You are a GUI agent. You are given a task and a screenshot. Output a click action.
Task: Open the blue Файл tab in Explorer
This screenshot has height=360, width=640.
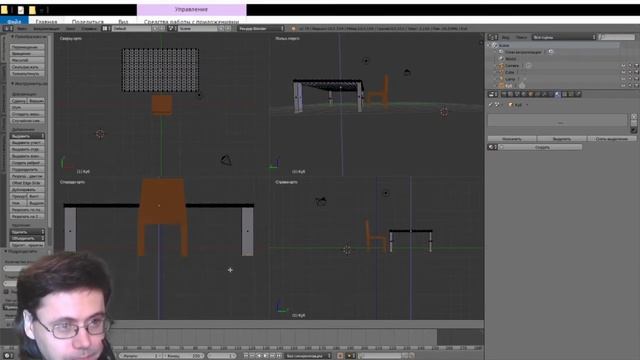pos(14,21)
